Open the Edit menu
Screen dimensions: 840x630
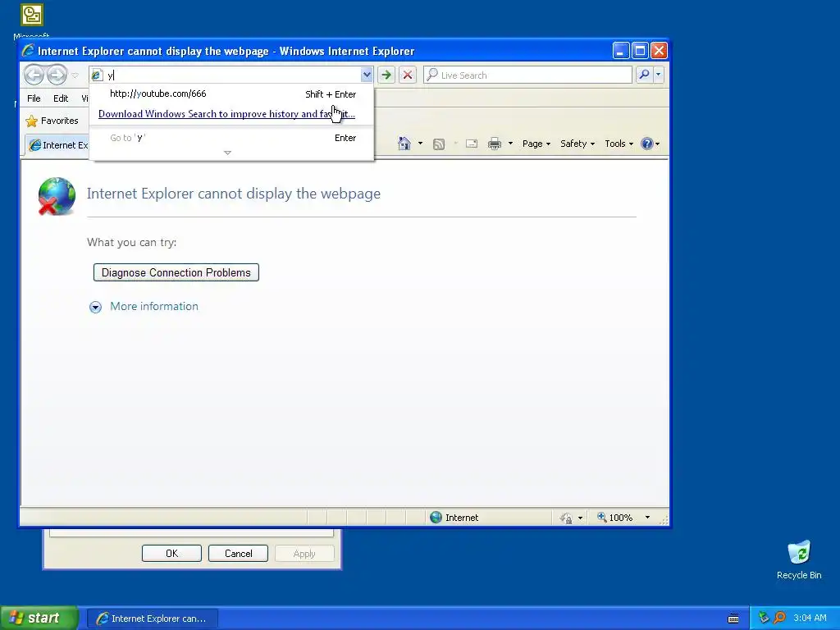61,98
